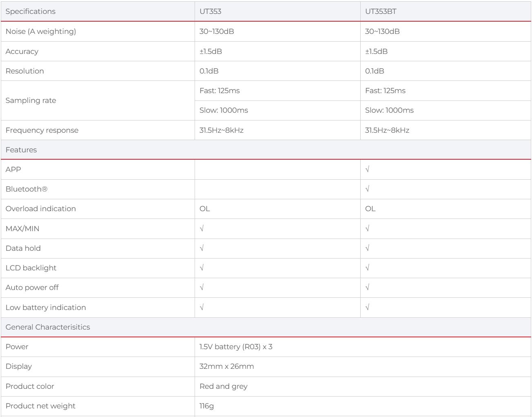This screenshot has width=532, height=417.
Task: Click the 31.5Hz~8kHz value under UT353
Action: [x=222, y=130]
